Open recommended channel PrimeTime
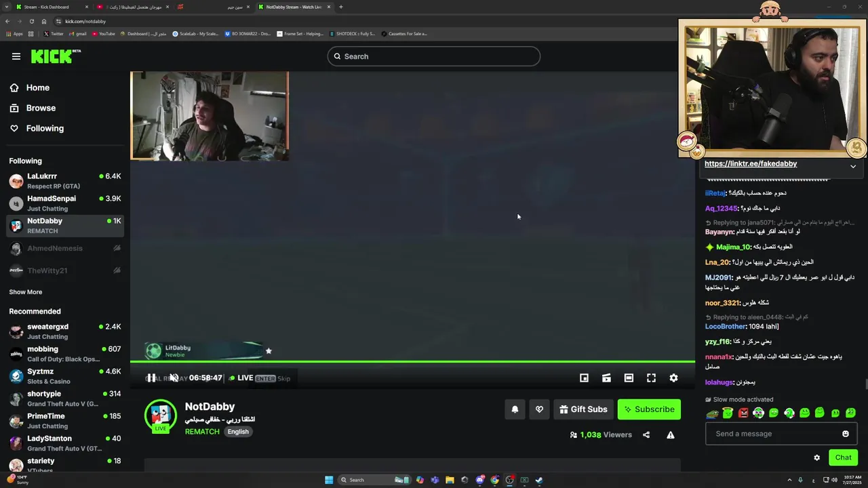Viewport: 868px width, 488px height. coord(65,421)
